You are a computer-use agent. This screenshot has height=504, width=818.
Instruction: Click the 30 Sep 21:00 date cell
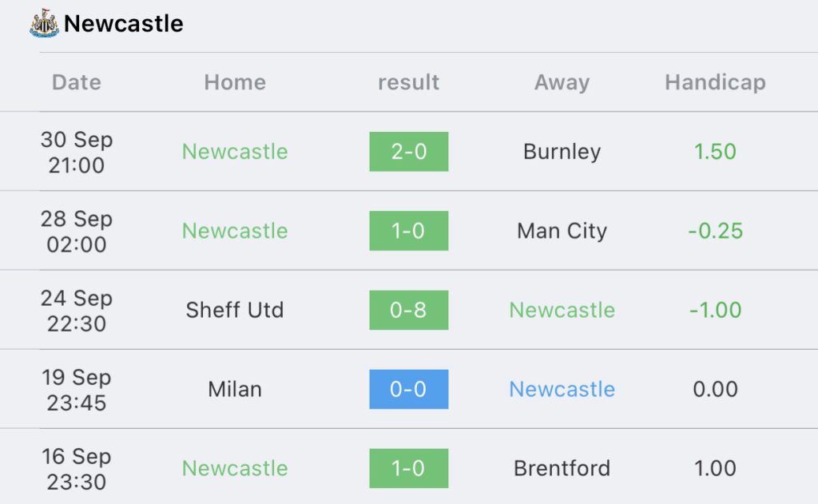click(77, 152)
